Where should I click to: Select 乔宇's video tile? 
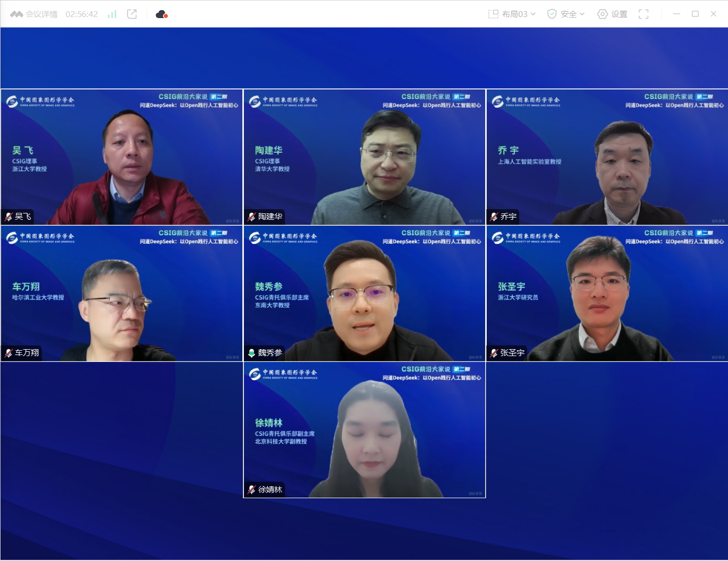pyautogui.click(x=607, y=157)
